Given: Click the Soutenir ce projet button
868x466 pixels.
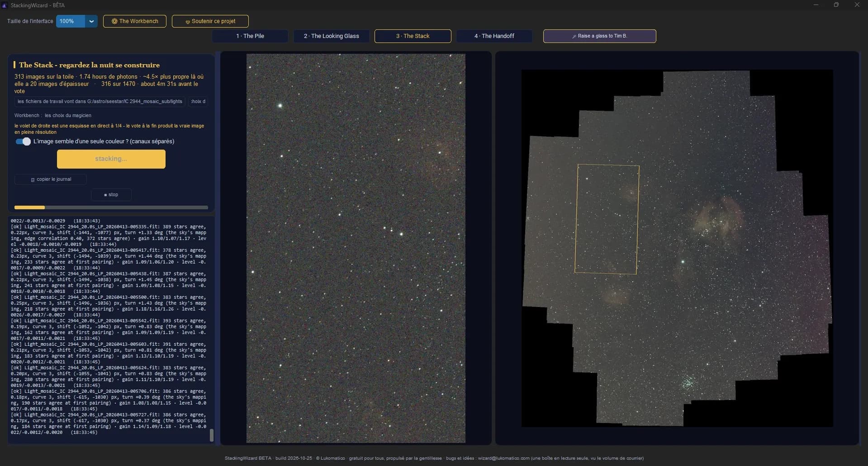Looking at the screenshot, I should coord(210,21).
